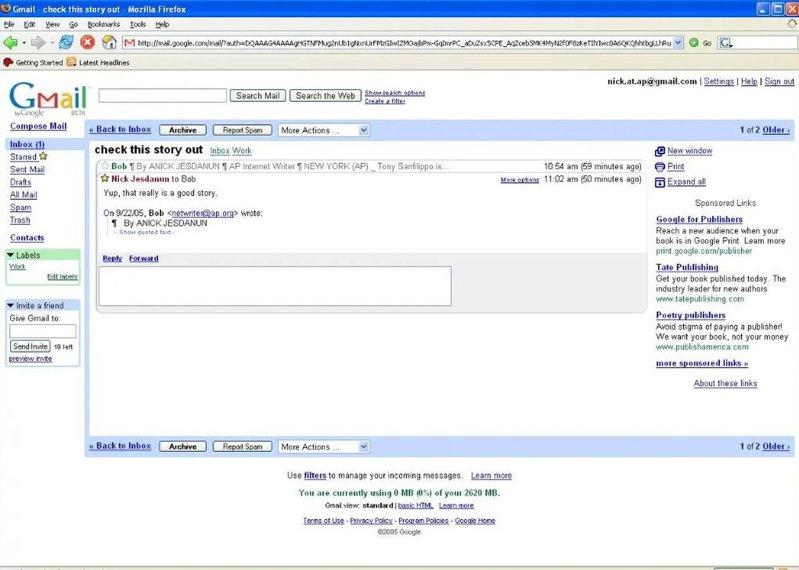Click the browser Back arrow
The width and height of the screenshot is (799, 570).
click(11, 42)
